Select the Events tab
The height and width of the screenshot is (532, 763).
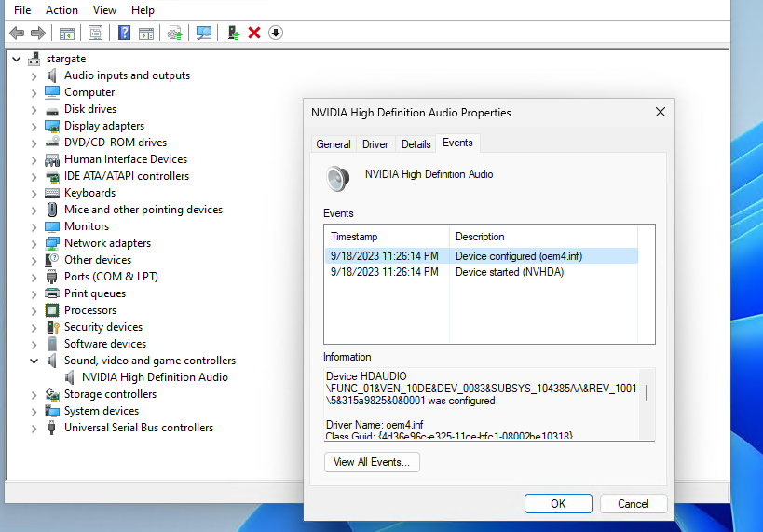[457, 143]
